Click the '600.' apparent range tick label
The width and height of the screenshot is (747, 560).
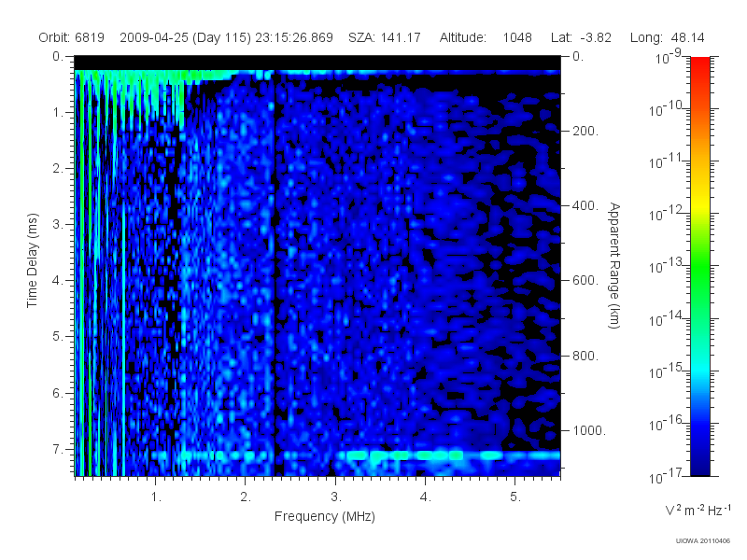[x=585, y=281]
